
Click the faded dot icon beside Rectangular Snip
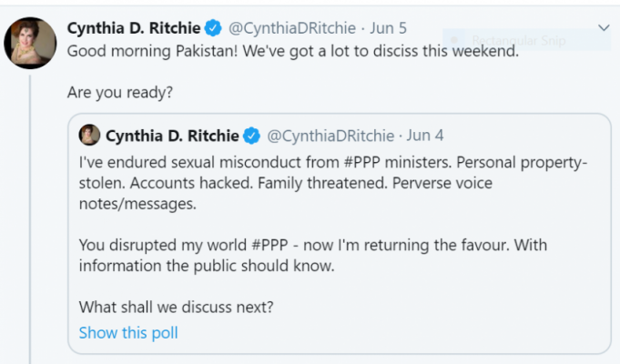pyautogui.click(x=454, y=40)
